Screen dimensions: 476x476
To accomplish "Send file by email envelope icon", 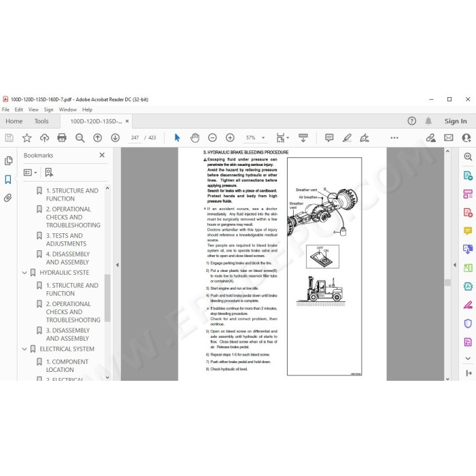I will (x=448, y=138).
